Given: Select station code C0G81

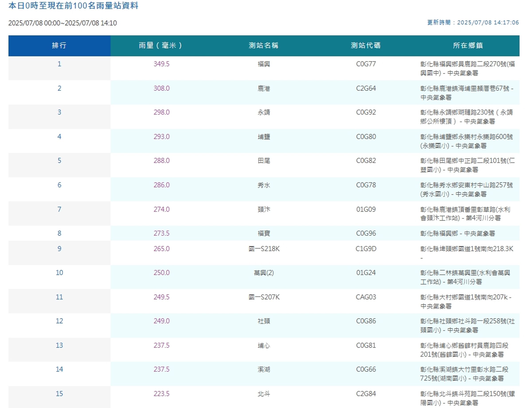Looking at the screenshot, I should 366,345.
